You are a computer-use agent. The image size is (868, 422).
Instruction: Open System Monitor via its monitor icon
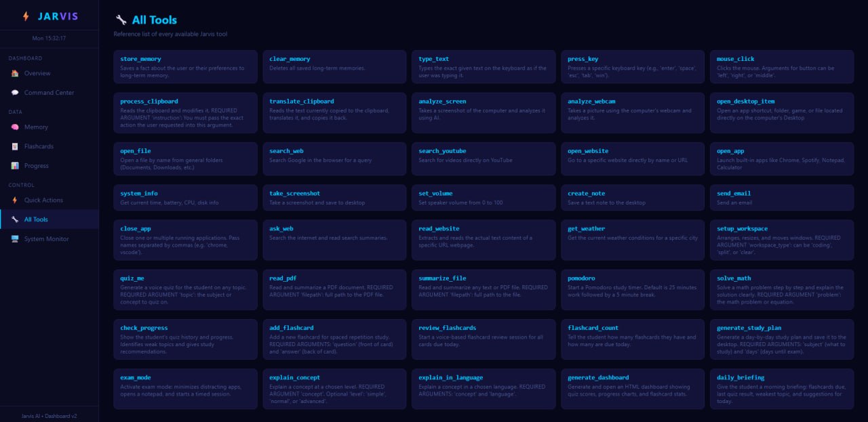(x=15, y=239)
